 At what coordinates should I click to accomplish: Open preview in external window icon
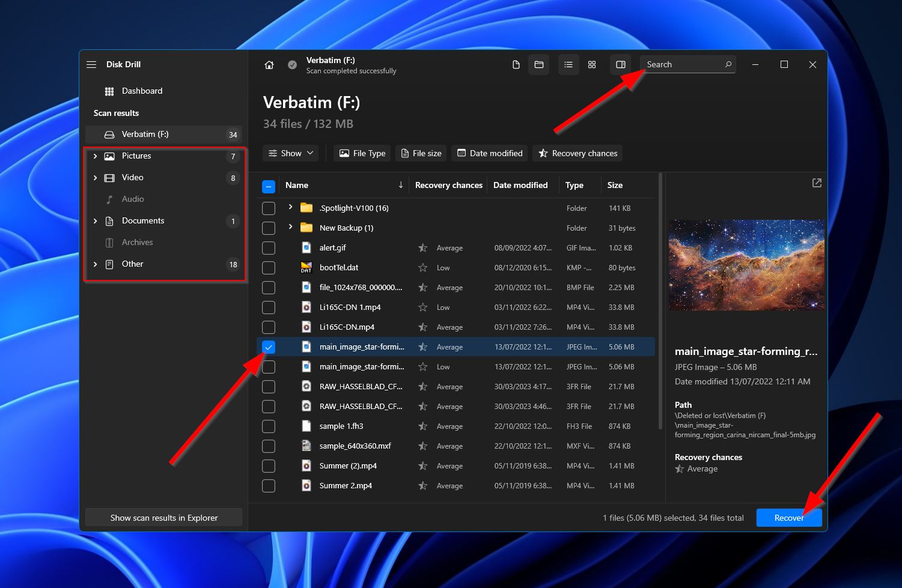817,183
